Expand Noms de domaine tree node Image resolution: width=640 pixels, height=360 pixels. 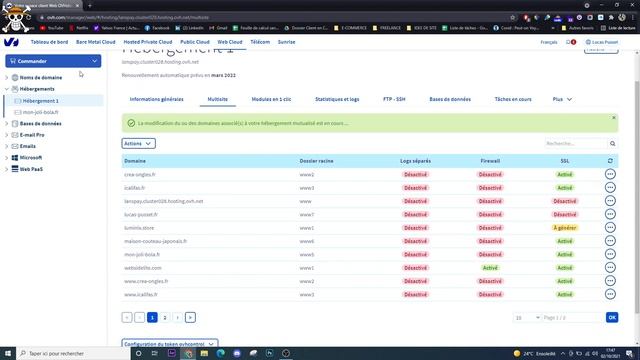coord(7,78)
